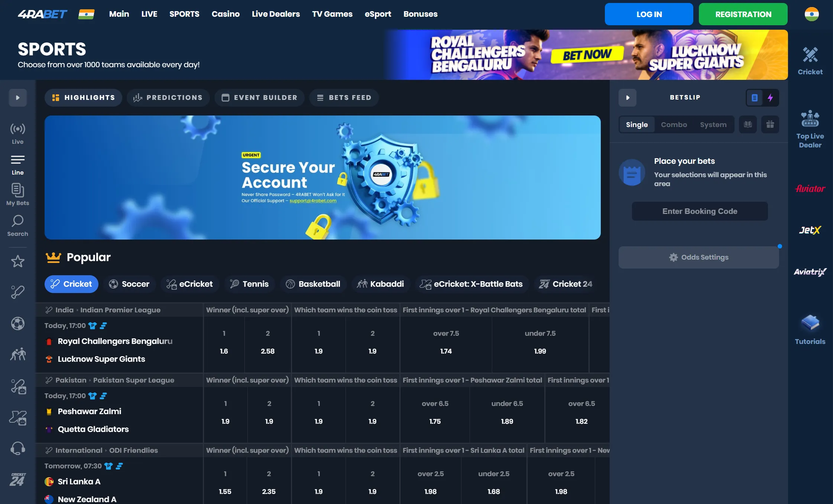Screen dimensions: 833x504
Task: Select eCricket X-Battle Bats sidebar icon
Action: click(x=17, y=417)
